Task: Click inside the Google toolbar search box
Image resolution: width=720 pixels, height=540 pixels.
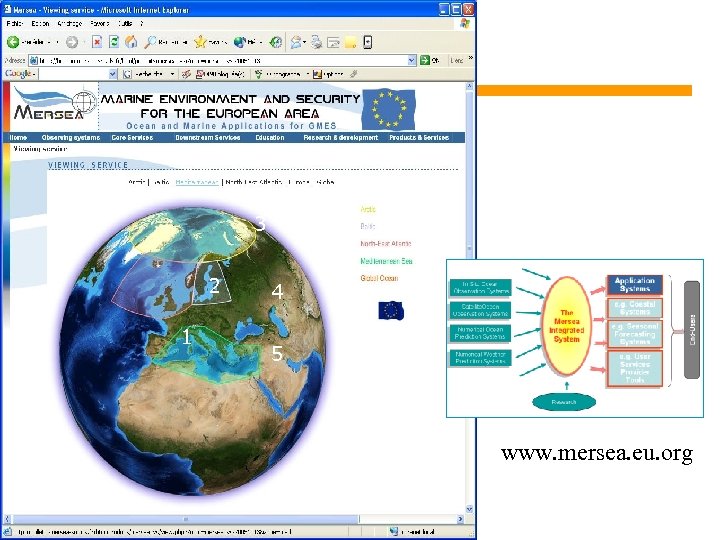Action: coord(73,74)
